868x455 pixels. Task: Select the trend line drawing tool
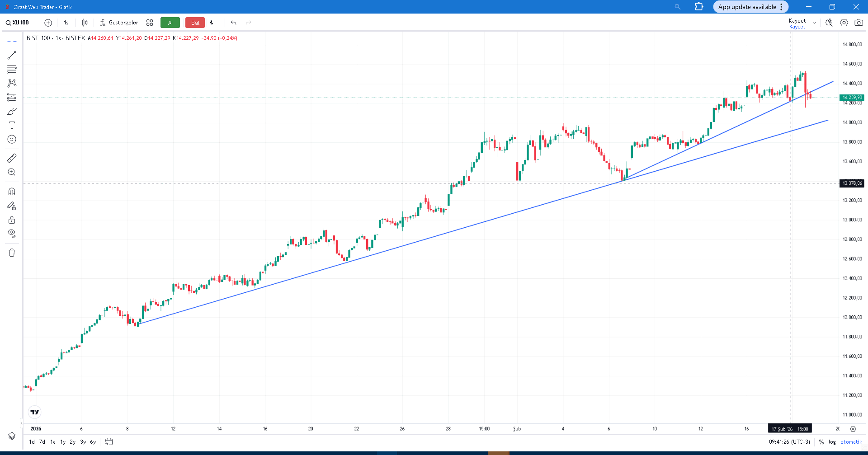[x=12, y=55]
